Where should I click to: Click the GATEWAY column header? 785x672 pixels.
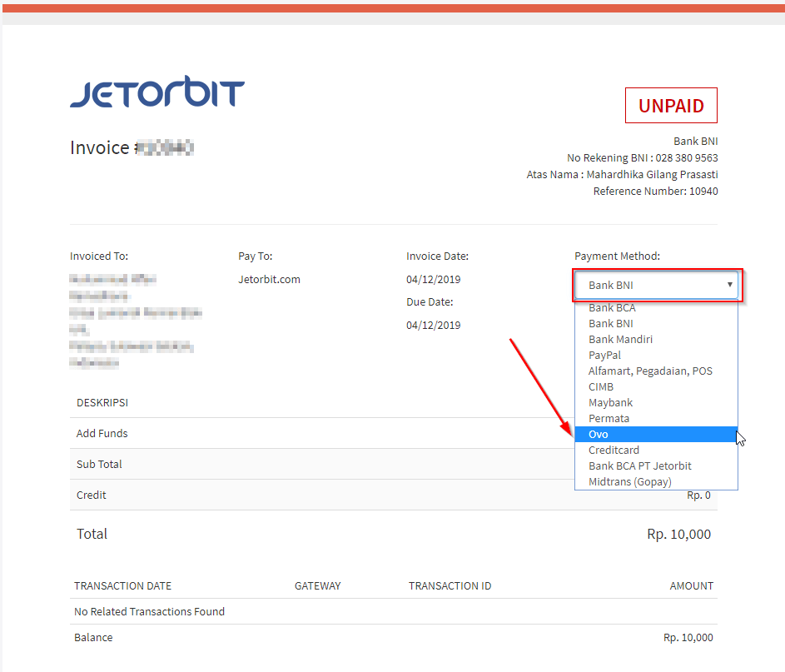[x=317, y=586]
